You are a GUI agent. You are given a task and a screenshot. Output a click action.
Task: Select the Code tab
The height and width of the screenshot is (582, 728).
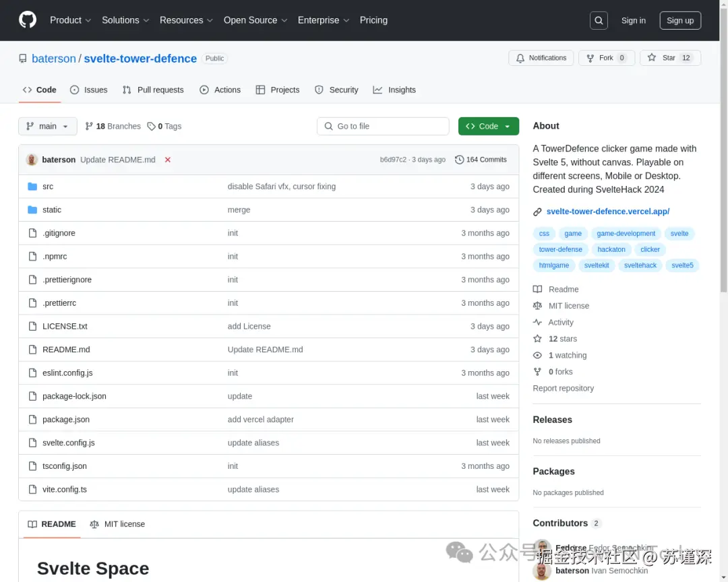[40, 90]
